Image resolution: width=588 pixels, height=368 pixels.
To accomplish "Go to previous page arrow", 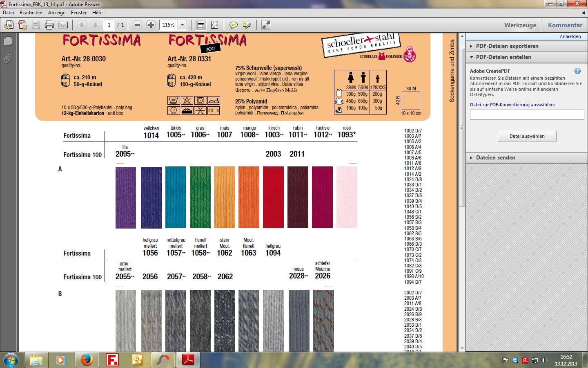I will (82, 25).
